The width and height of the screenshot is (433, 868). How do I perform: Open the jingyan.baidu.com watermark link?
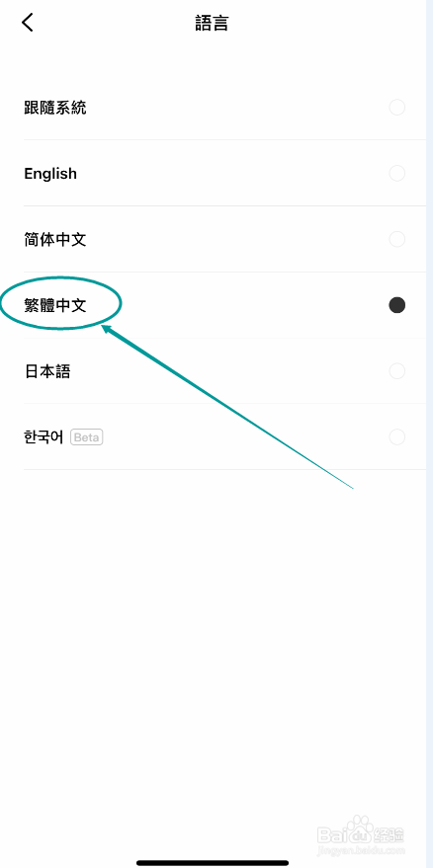[x=361, y=848]
